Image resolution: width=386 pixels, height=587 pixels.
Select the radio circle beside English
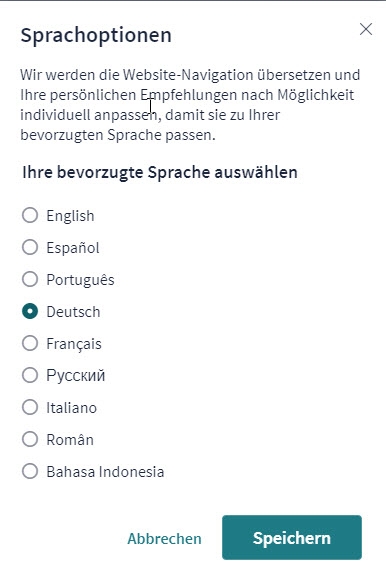[30, 215]
